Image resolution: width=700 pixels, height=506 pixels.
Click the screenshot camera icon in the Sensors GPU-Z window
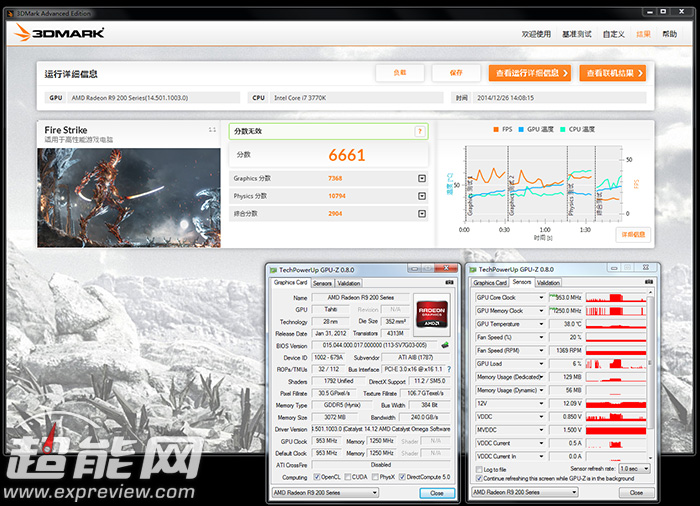pyautogui.click(x=649, y=282)
